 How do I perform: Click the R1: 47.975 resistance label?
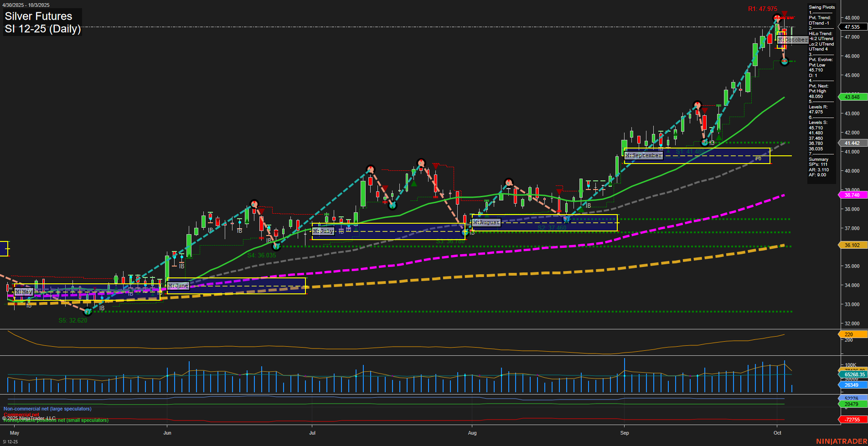tap(764, 9)
